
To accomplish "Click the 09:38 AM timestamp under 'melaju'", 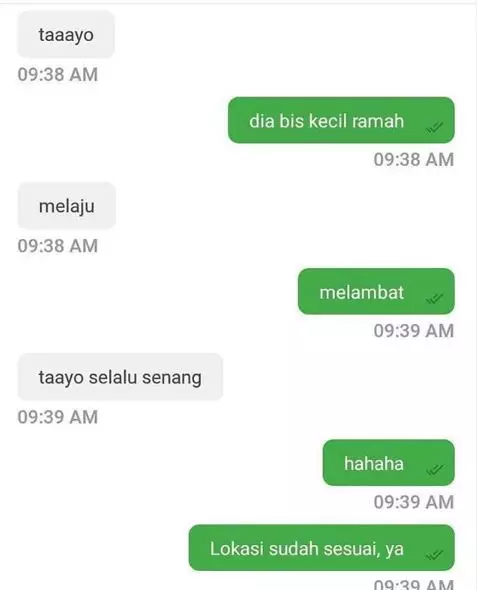I will point(58,246).
